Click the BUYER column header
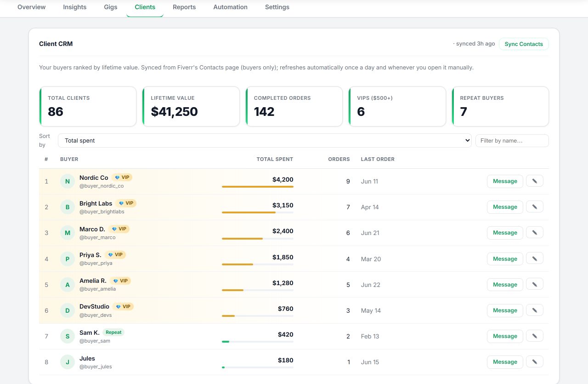The height and width of the screenshot is (384, 588). 69,159
